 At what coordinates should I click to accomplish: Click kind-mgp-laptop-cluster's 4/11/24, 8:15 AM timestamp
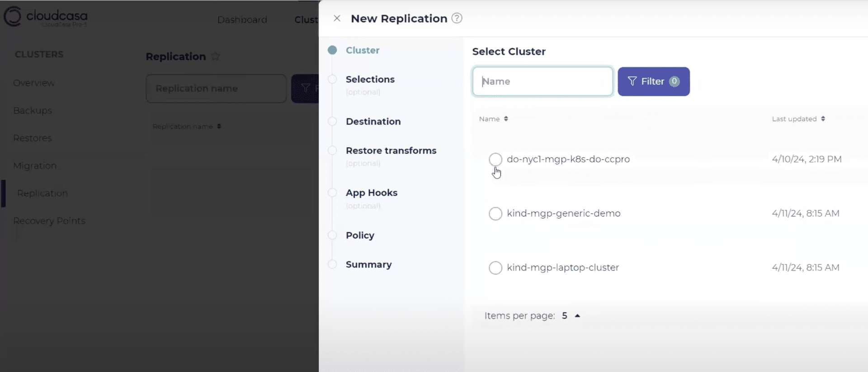pyautogui.click(x=806, y=268)
